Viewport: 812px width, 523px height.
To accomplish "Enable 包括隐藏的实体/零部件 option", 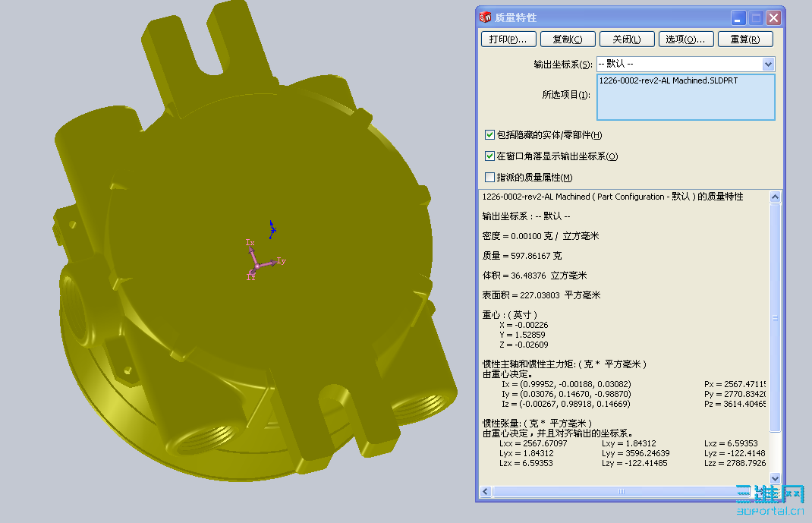I will pyautogui.click(x=490, y=135).
